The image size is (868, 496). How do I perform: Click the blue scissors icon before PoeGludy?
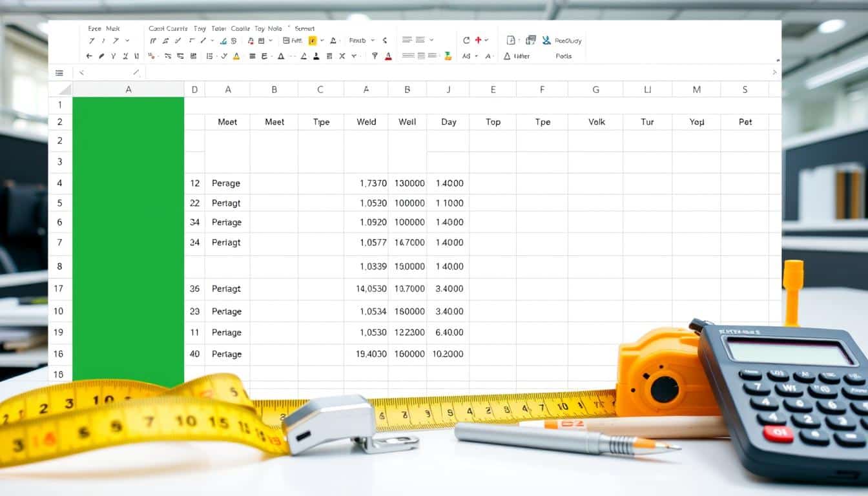546,40
